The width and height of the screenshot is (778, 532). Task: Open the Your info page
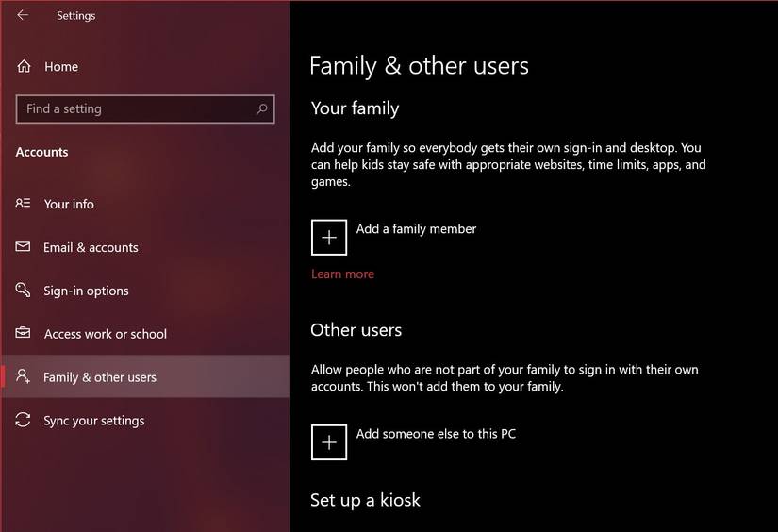[x=69, y=204]
